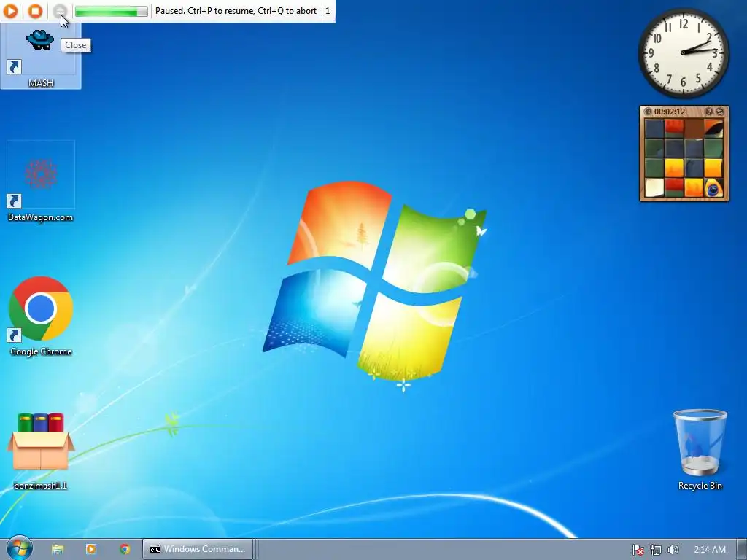747x560 pixels.
Task: Click the loop counter showing 1
Action: click(x=328, y=10)
